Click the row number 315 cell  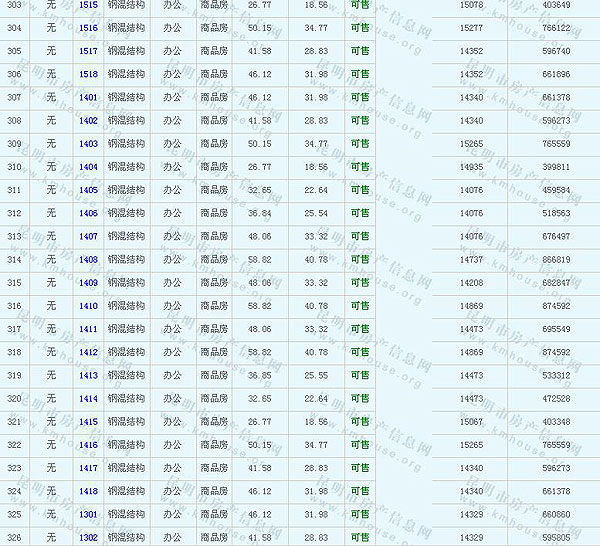[14, 283]
